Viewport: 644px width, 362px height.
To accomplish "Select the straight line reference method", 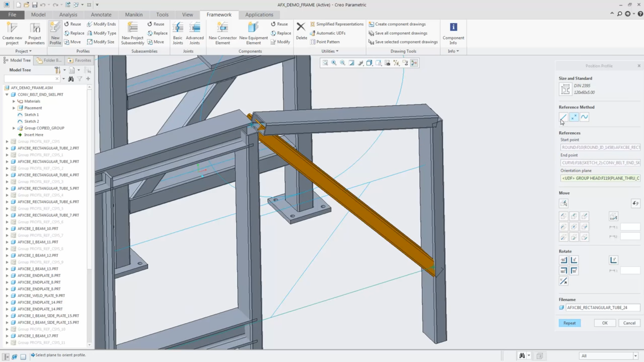I will coord(563,117).
